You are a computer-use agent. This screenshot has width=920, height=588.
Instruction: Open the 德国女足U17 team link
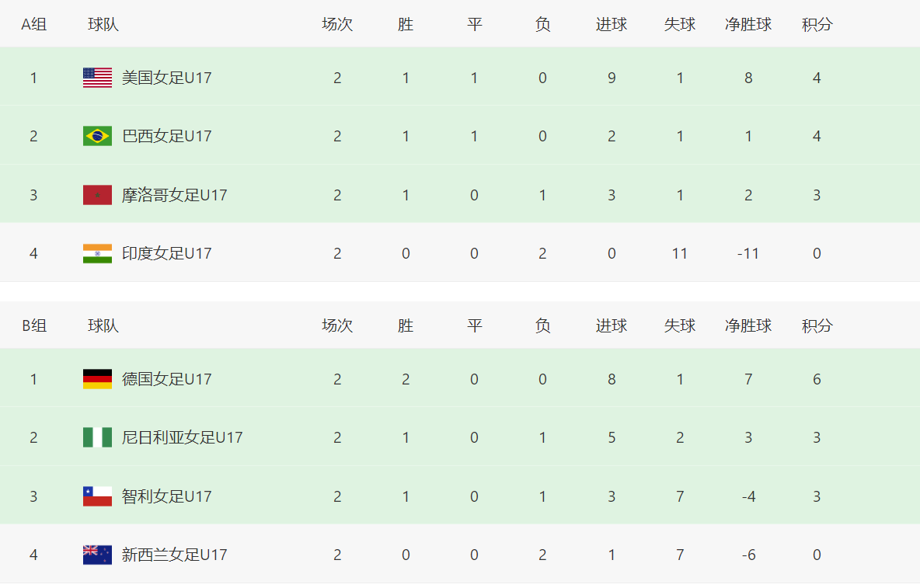click(166, 379)
